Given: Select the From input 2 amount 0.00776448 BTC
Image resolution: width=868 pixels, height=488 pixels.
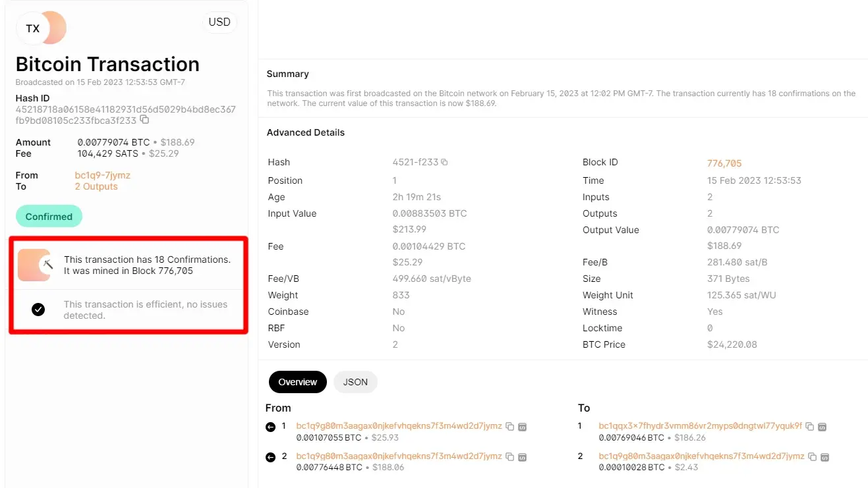Looking at the screenshot, I should [330, 467].
